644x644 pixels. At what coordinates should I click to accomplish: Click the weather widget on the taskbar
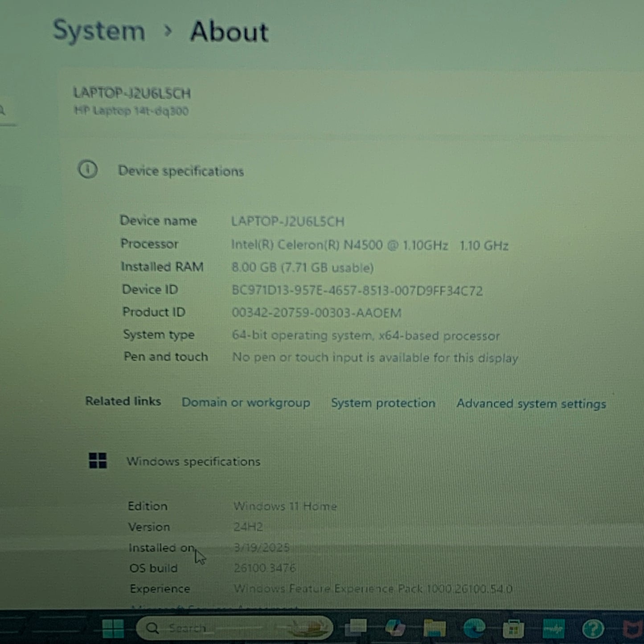[308, 628]
